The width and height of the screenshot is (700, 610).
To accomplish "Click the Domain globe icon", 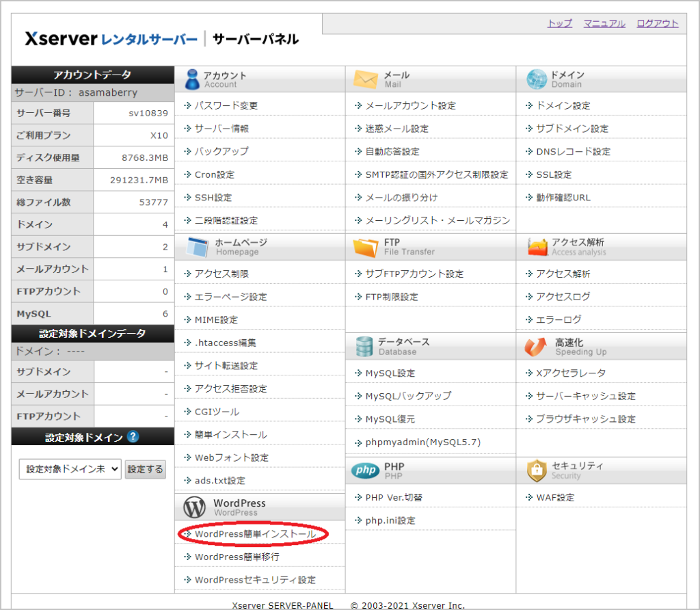I will [536, 79].
